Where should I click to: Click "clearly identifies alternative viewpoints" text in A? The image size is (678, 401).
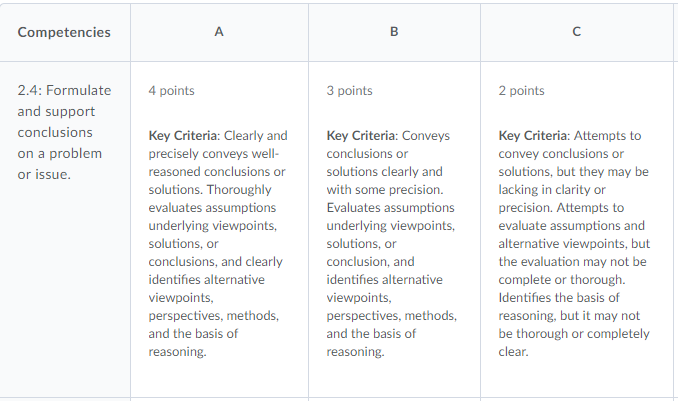click(x=215, y=271)
